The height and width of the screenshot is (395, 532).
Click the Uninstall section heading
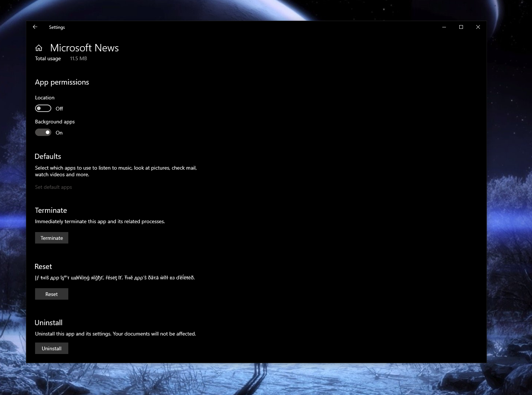[x=49, y=323]
